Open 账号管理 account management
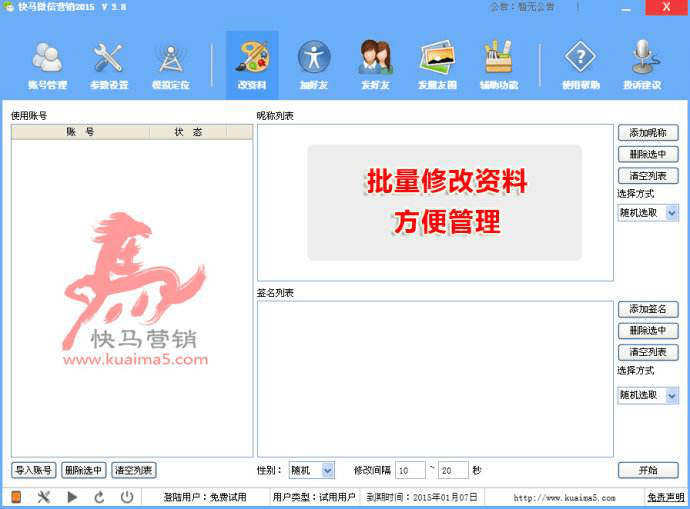Screen dimensions: 690x509 click(x=47, y=65)
